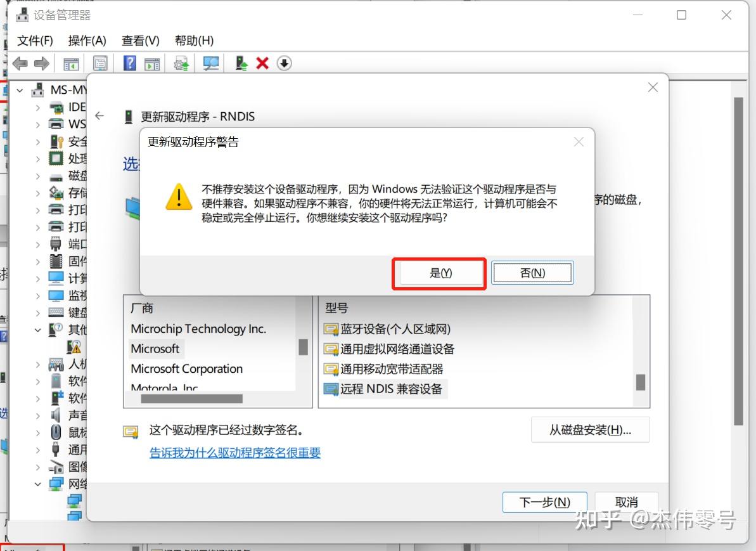Screen dimensions: 756x551
Task: Click 从磁盘安装(H)... button
Action: 590,430
